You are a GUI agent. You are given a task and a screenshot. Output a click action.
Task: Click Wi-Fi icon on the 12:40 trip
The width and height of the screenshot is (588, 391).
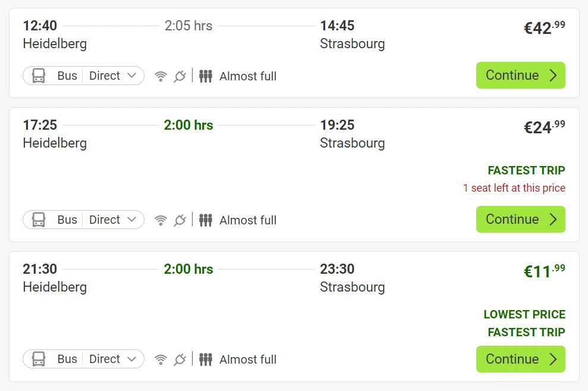pos(161,76)
